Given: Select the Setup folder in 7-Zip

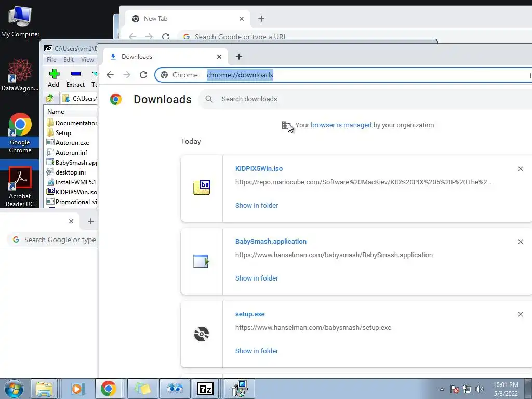Looking at the screenshot, I should pos(59,132).
